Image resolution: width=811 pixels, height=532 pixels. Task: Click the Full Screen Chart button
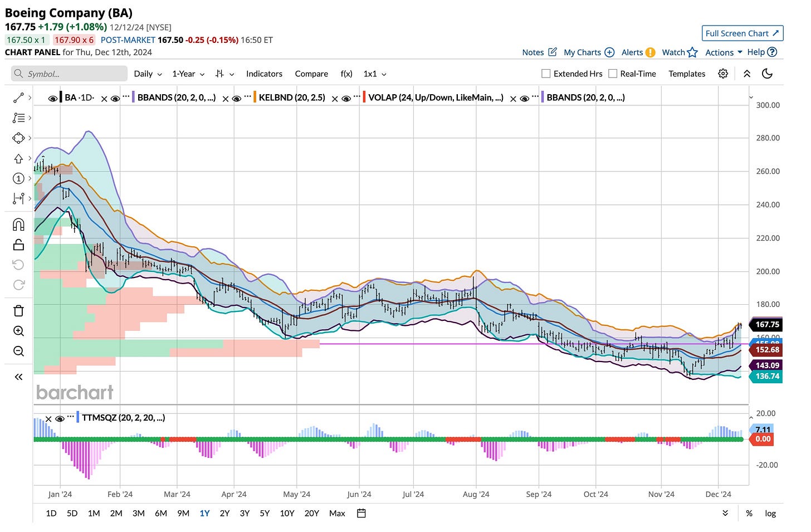[742, 33]
